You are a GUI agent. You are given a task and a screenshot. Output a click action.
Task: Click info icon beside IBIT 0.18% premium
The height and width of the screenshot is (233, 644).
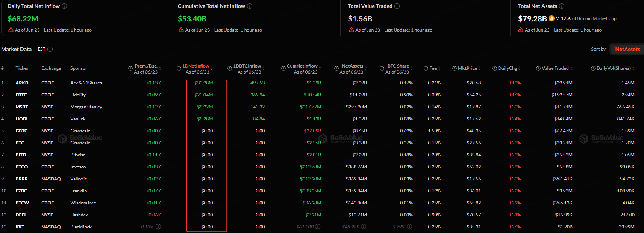[x=158, y=227]
